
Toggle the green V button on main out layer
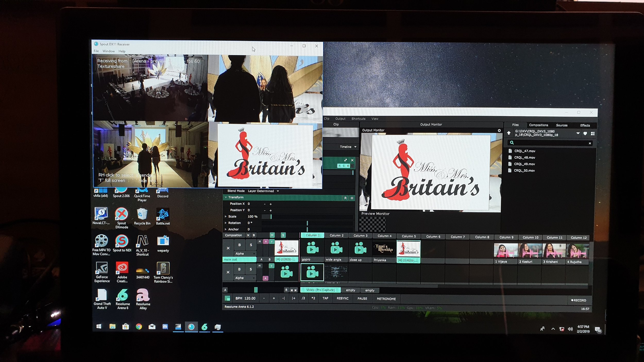coord(272,242)
